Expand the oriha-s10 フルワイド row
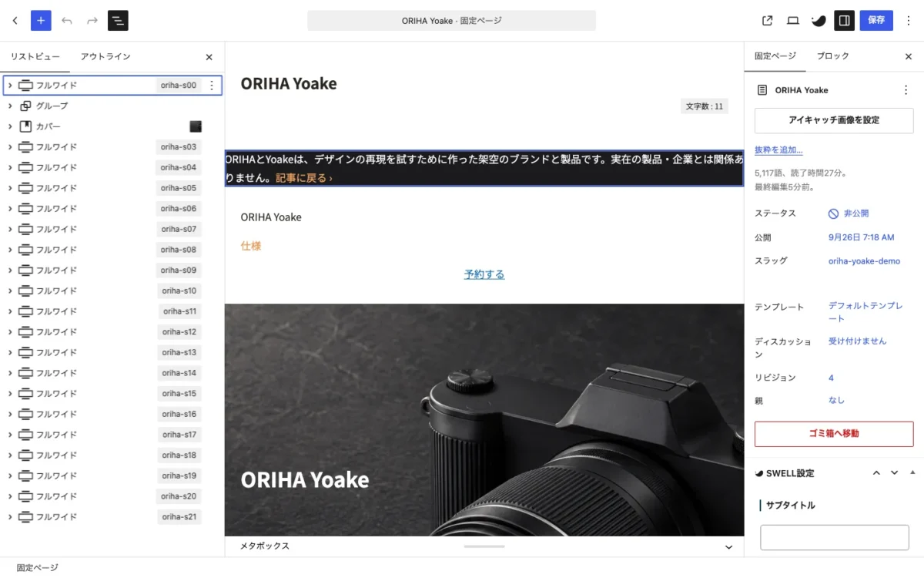The image size is (924, 578). [x=10, y=291]
